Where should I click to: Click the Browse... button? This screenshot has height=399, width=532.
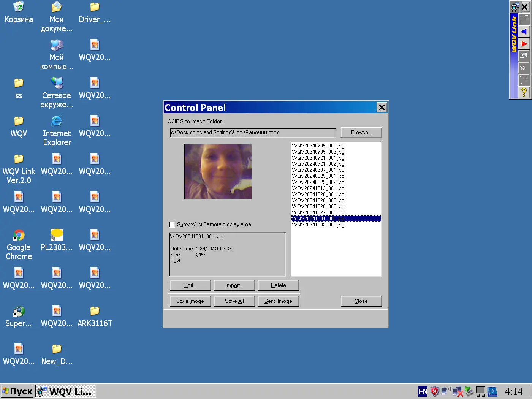(x=361, y=133)
